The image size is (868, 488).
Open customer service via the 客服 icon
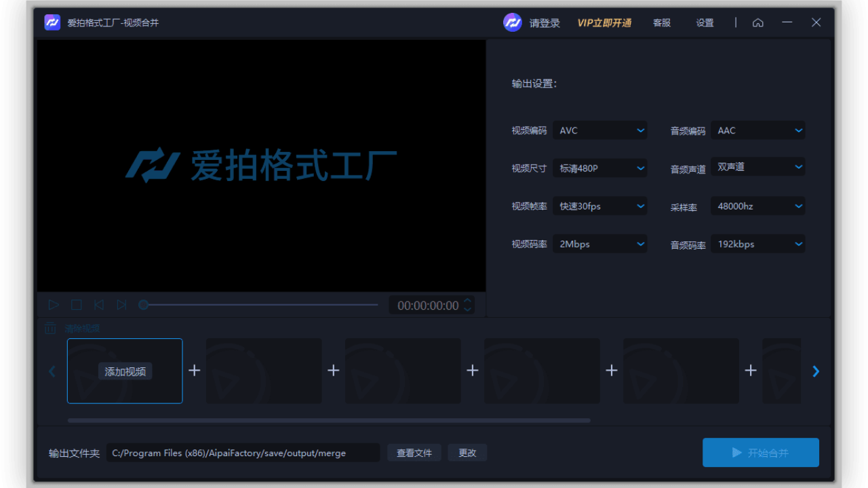point(661,22)
